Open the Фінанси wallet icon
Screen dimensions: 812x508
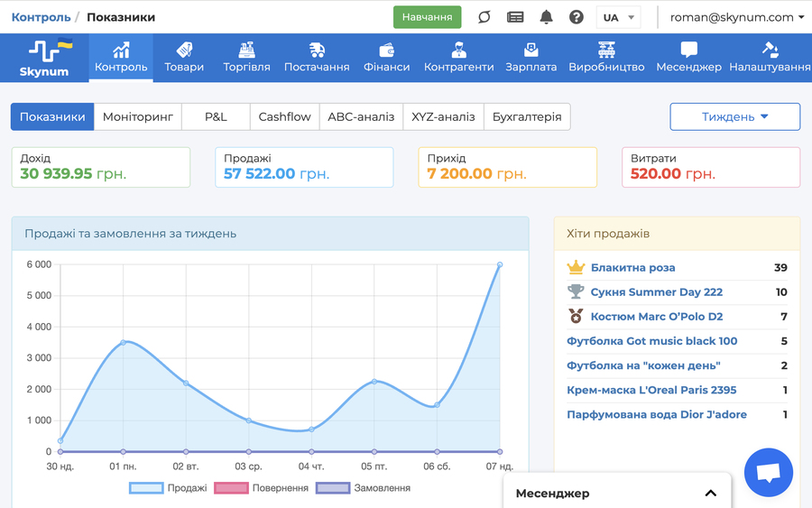tap(386, 50)
